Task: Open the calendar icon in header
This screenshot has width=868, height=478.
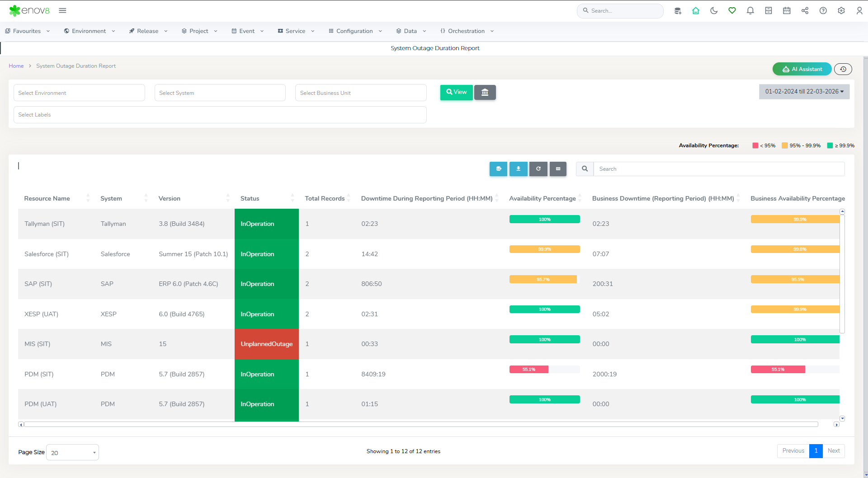Action: pyautogui.click(x=787, y=11)
